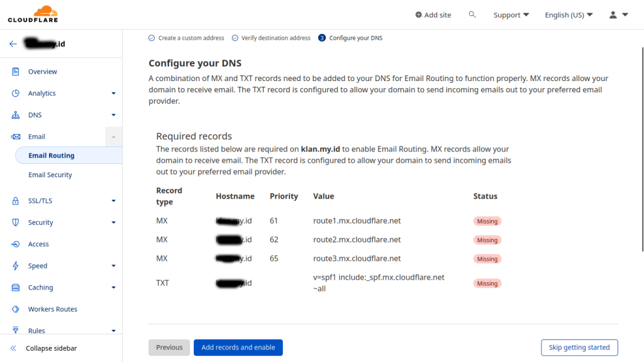Click the Add site link
The width and height of the screenshot is (644, 362).
tap(438, 15)
